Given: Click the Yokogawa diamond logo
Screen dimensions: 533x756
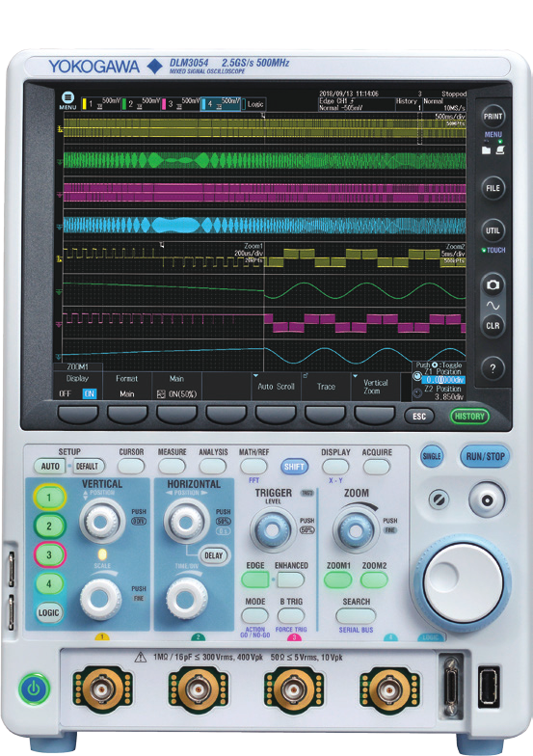Looking at the screenshot, I should 154,66.
